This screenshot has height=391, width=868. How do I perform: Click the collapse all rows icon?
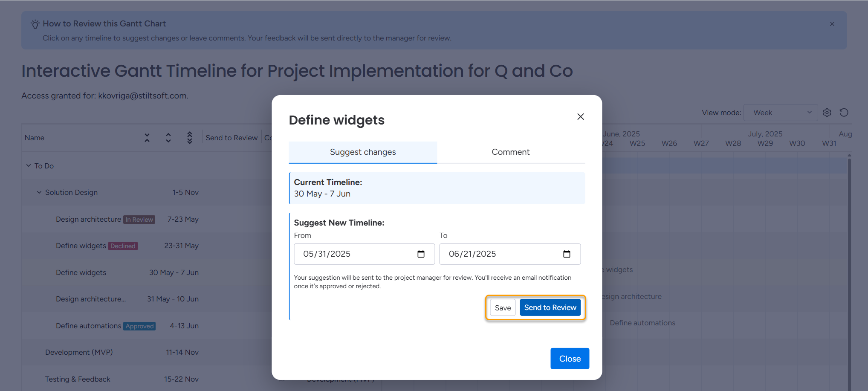tap(147, 138)
